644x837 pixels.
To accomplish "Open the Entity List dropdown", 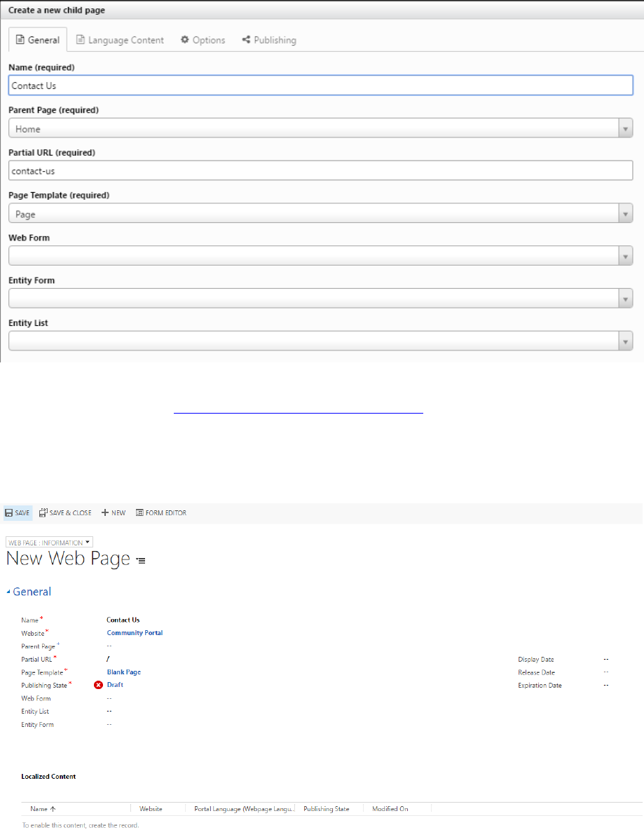I will (x=625, y=341).
